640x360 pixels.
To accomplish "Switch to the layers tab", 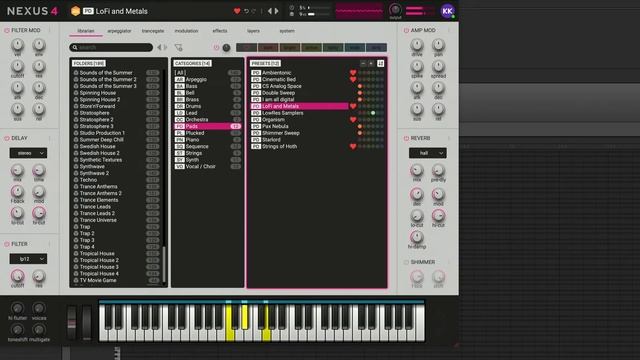I will [253, 31].
